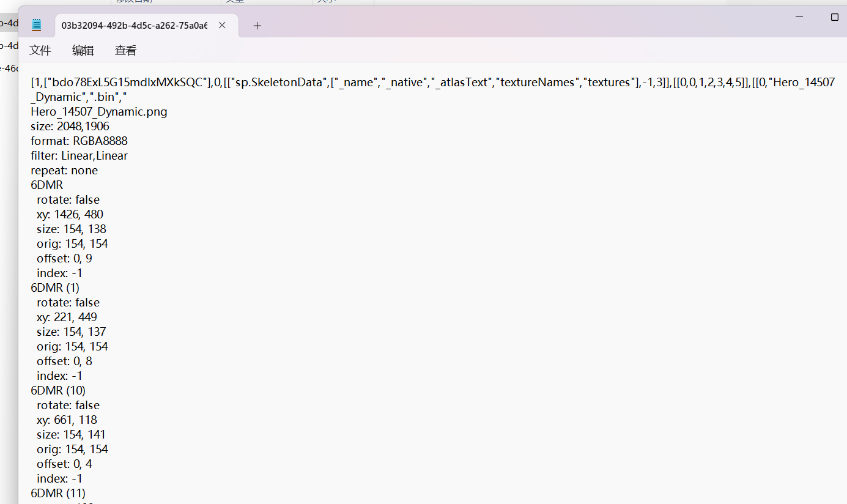Click the 6DMR (11) entry line
This screenshot has width=847, height=504.
click(x=58, y=493)
